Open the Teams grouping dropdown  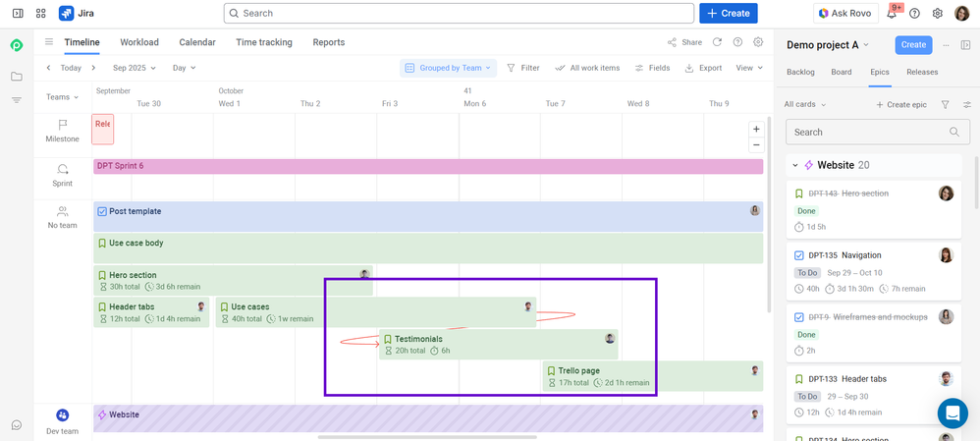(62, 97)
